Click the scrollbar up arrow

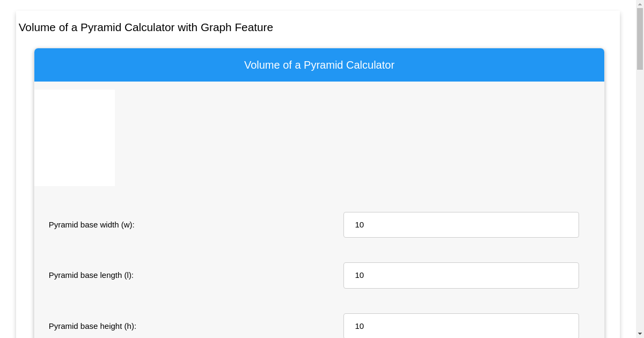(x=640, y=4)
